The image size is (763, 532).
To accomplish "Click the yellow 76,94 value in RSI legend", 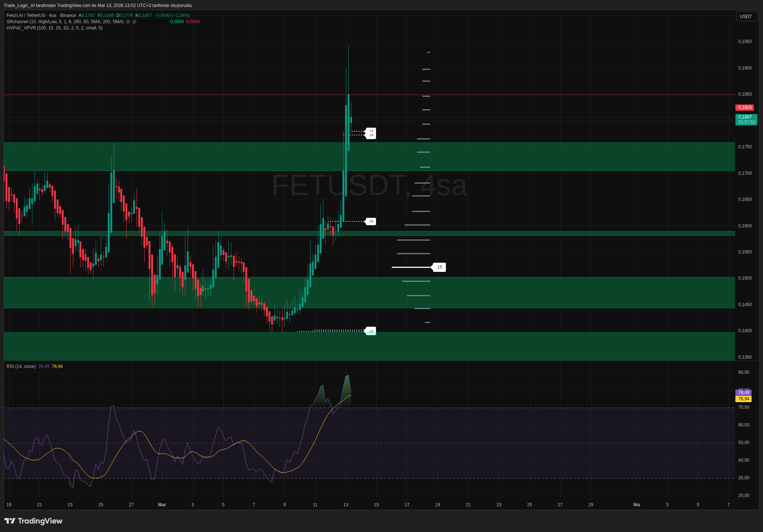I will (57, 366).
